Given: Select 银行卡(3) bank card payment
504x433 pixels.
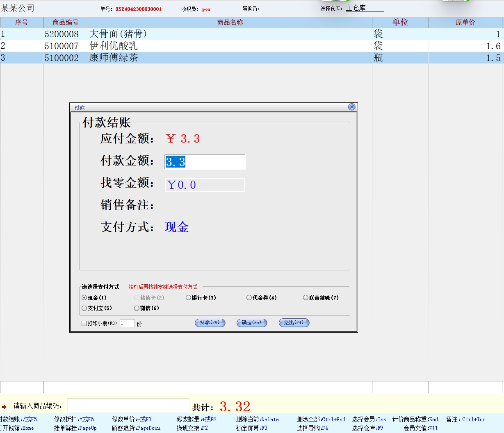Looking at the screenshot, I should [x=189, y=298].
